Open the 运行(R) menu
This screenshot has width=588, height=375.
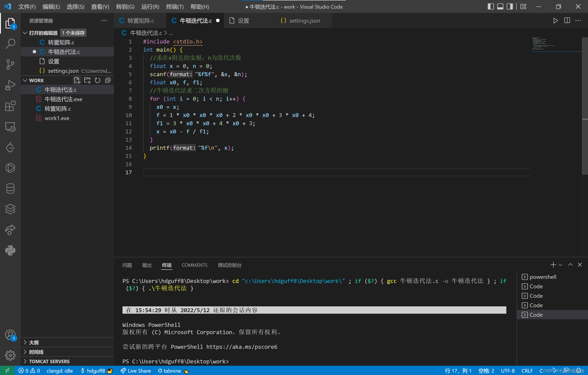point(150,7)
